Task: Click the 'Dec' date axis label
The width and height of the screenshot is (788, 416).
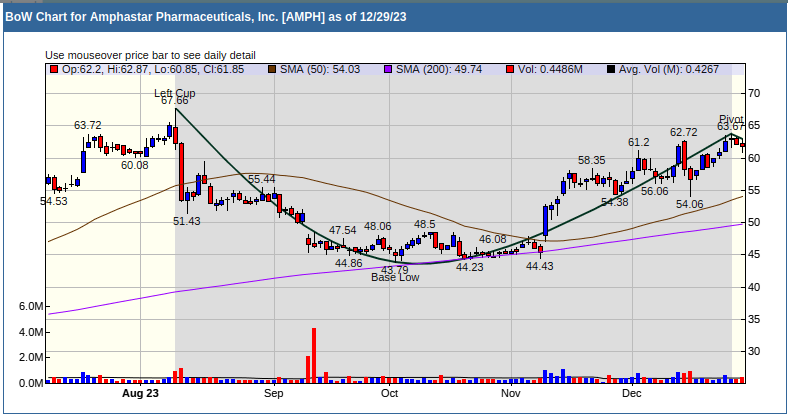Action: pos(632,393)
